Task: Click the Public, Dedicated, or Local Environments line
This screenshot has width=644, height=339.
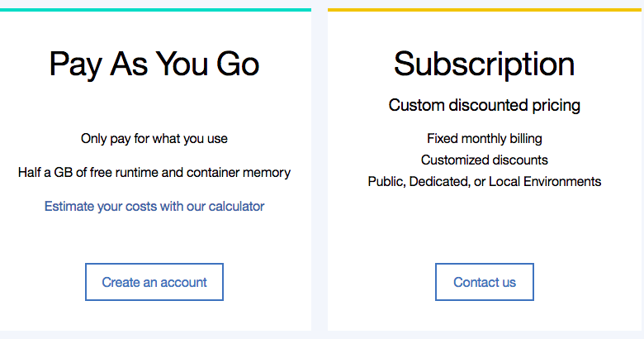Action: 484,181
